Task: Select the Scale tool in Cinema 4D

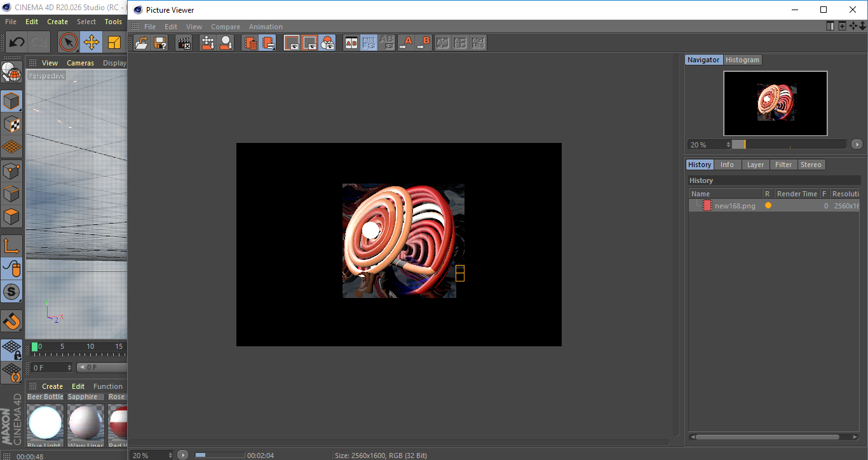Action: (114, 43)
